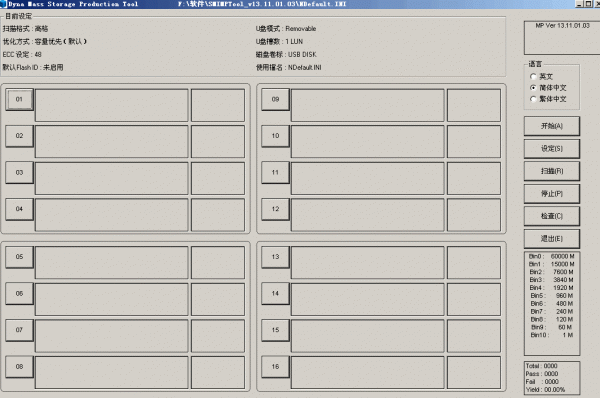Click the '默认Flash ID : 未启用' text
Viewport: 600px width, 398px height.
point(33,68)
